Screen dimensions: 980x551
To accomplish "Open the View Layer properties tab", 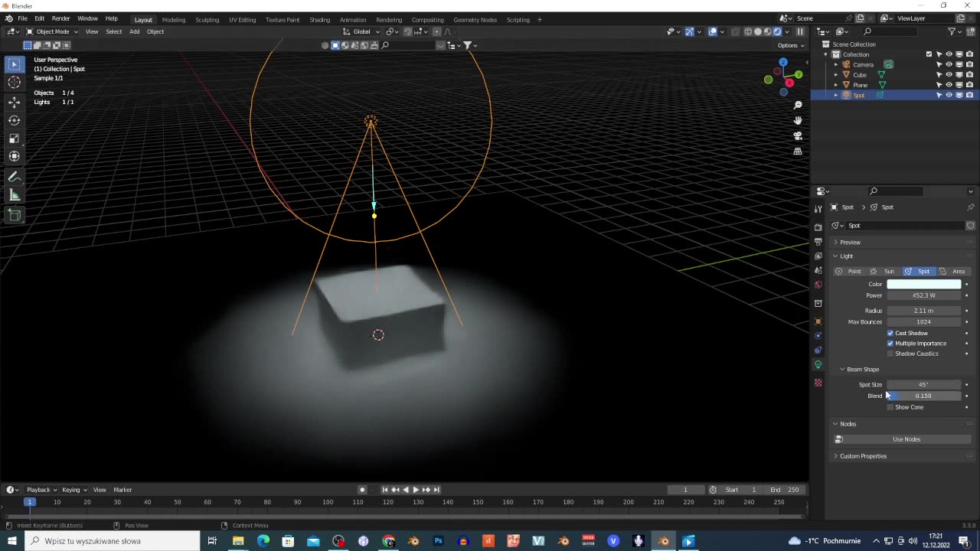I will [x=818, y=256].
